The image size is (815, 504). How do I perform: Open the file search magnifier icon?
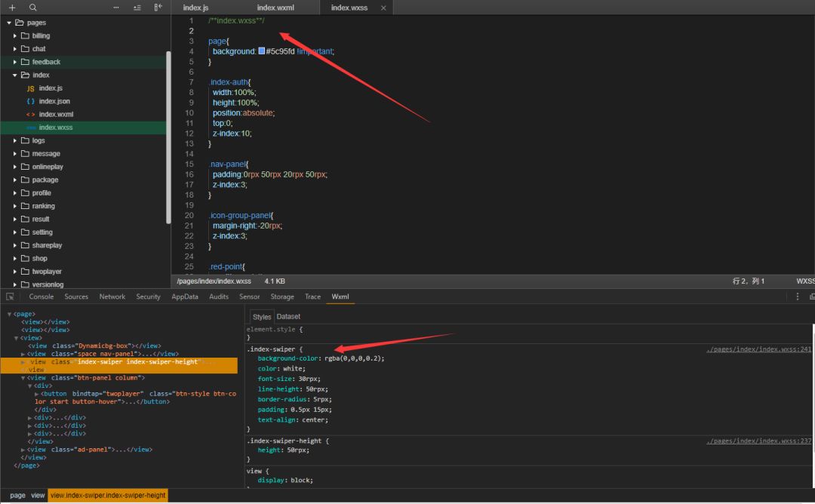click(x=32, y=8)
